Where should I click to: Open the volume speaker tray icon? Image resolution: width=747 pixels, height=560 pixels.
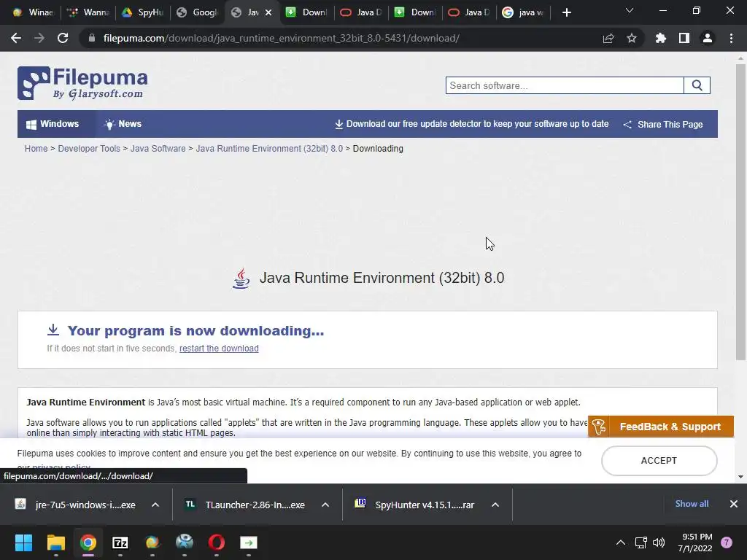point(659,542)
